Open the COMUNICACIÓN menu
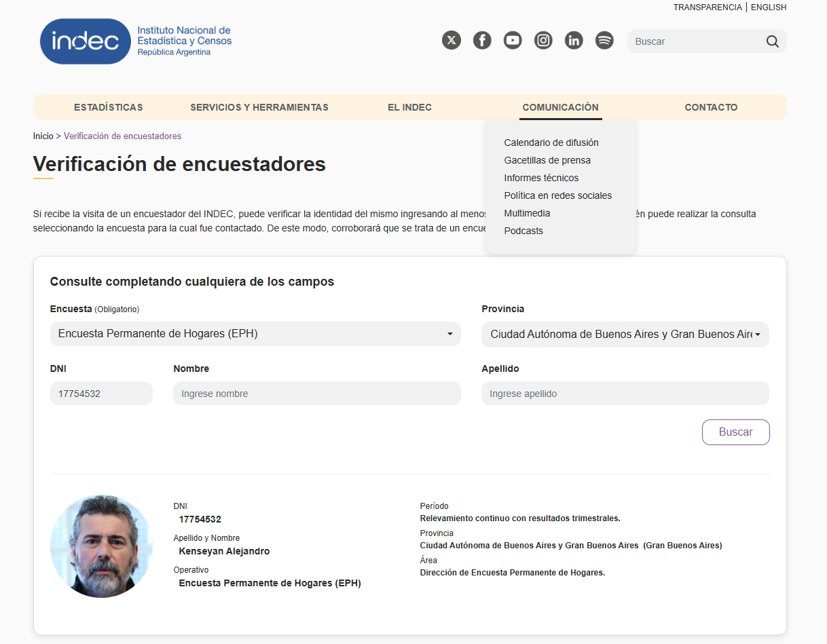 (x=560, y=107)
